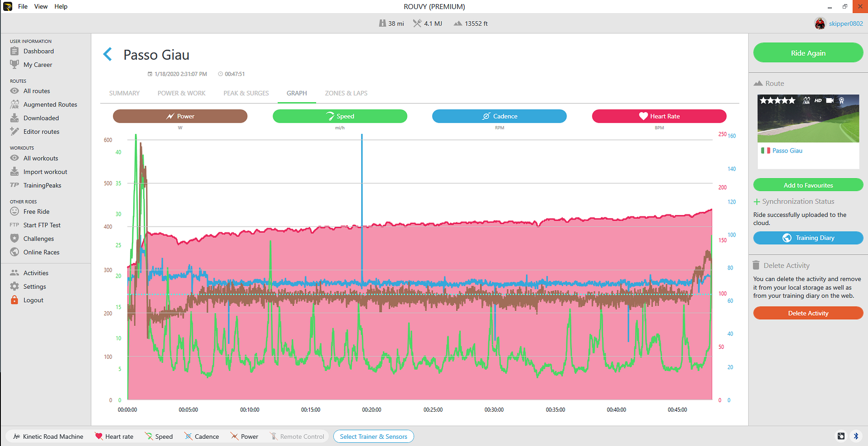Click the 38 mi distance total

click(392, 24)
